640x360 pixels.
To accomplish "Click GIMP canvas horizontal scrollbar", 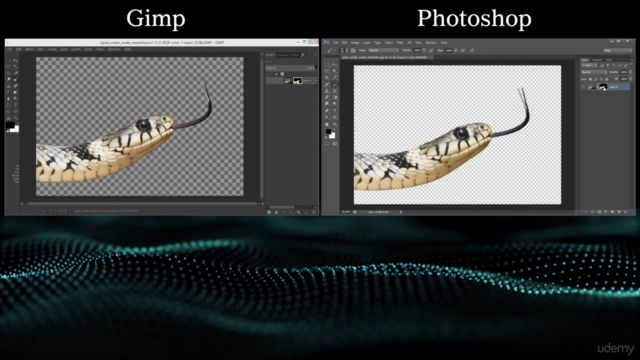I will click(141, 203).
